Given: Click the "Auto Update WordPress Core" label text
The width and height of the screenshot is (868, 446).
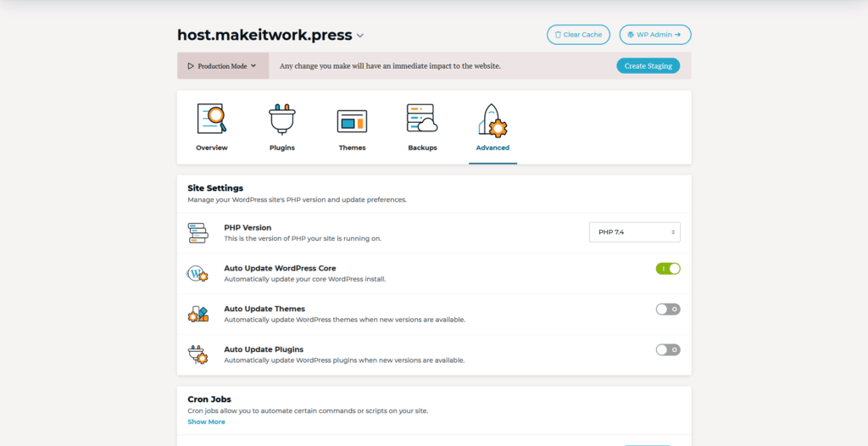Looking at the screenshot, I should point(280,268).
